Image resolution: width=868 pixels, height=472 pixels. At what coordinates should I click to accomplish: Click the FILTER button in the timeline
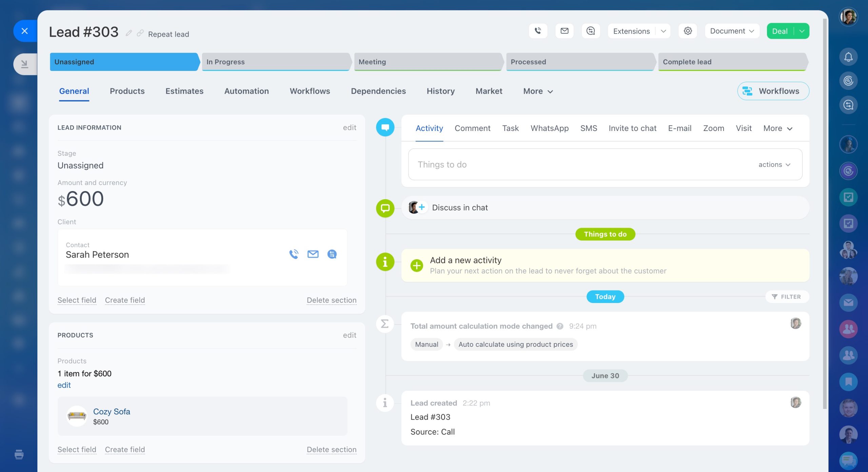787,297
